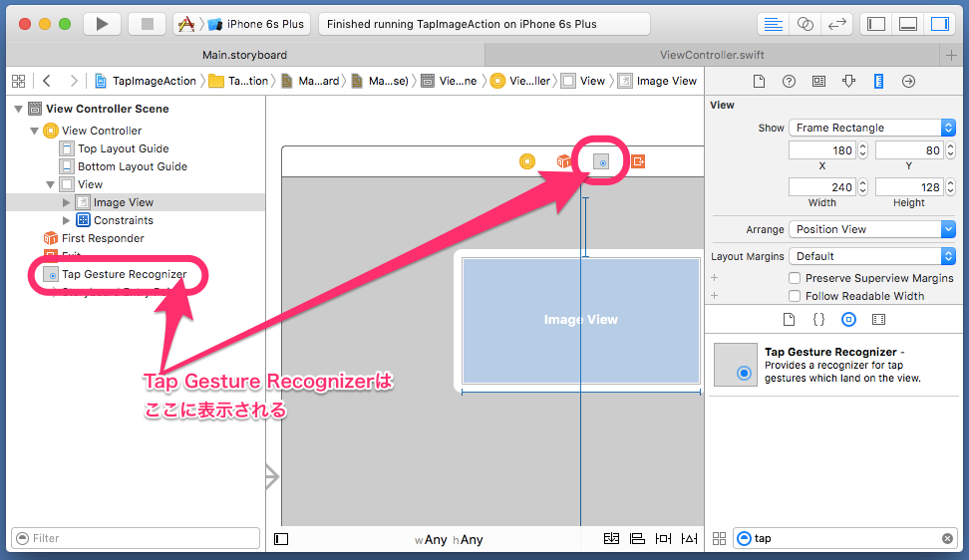Show the Code Snippet library
969x560 pixels.
click(818, 319)
